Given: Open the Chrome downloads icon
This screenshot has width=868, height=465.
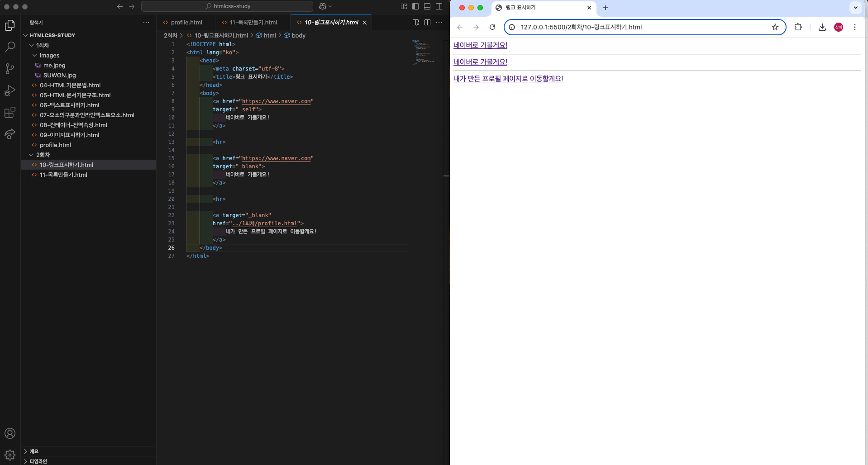Looking at the screenshot, I should click(822, 27).
